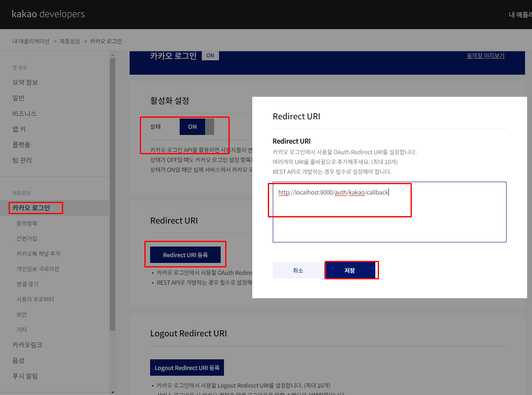
Task: Click the sidebar scrollbar down arrow
Action: point(112,392)
